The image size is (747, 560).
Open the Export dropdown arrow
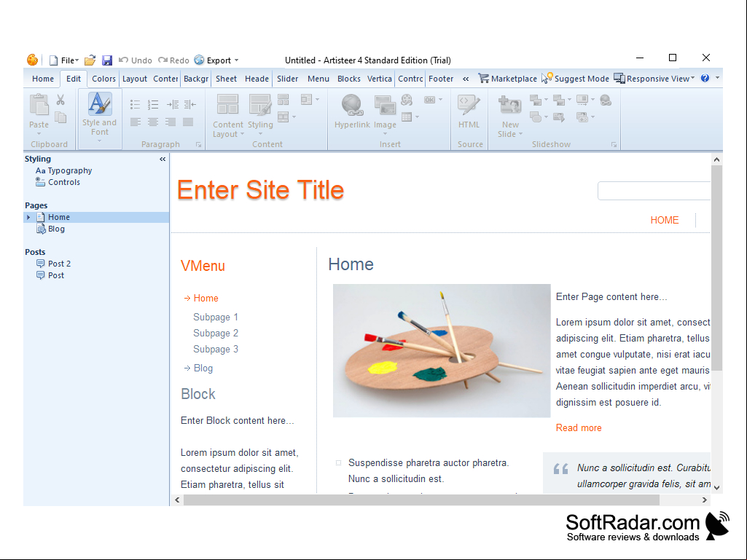(236, 60)
